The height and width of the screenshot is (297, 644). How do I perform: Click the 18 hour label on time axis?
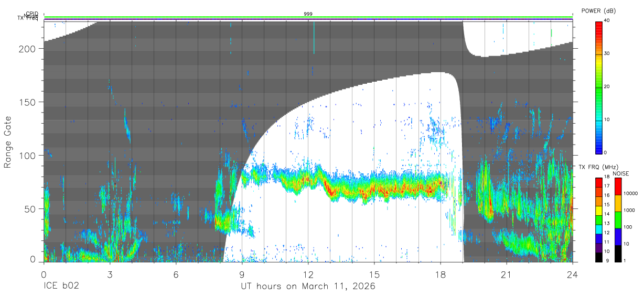pyautogui.click(x=441, y=274)
